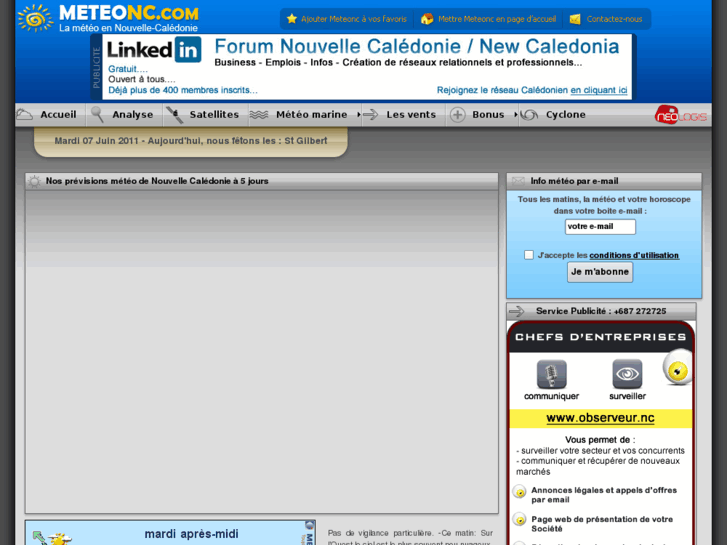Open the Météo marine menu
This screenshot has height=545, width=727.
point(312,115)
